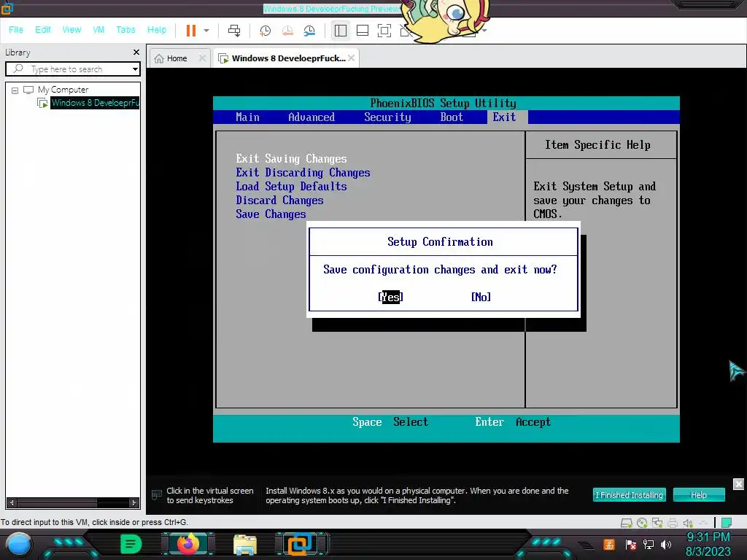Click the orange Pause VM button
The height and width of the screenshot is (560, 747).
tap(191, 31)
